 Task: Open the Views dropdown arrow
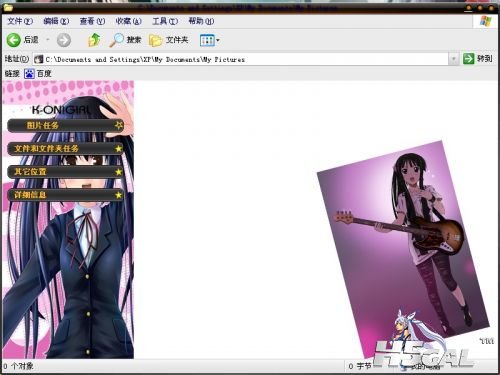pyautogui.click(x=218, y=40)
